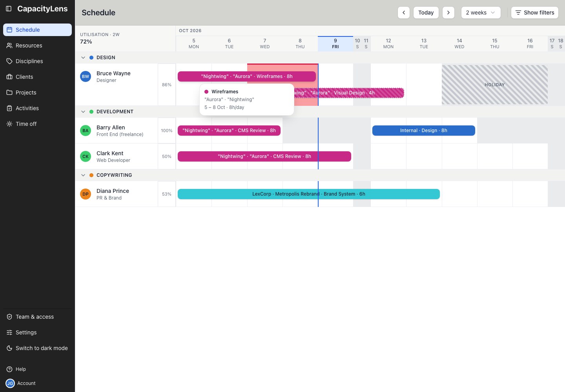The width and height of the screenshot is (565, 392).
Task: Click Diana Prince's DP avatar
Action: tap(86, 194)
